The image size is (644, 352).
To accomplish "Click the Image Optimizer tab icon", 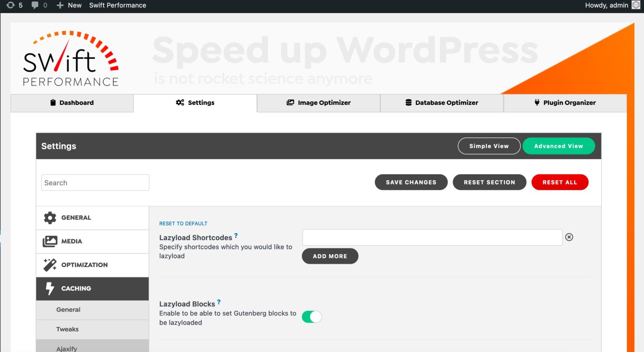I will click(x=290, y=102).
